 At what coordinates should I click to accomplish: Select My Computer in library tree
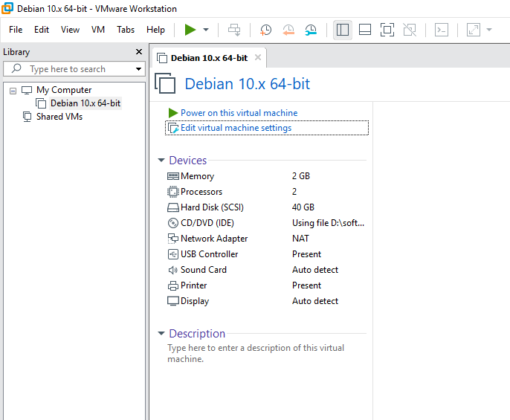(64, 90)
